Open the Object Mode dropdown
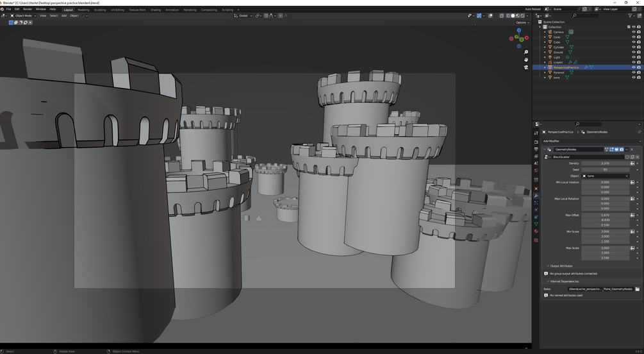Screen dimensions: 644x354 [x=24, y=15]
